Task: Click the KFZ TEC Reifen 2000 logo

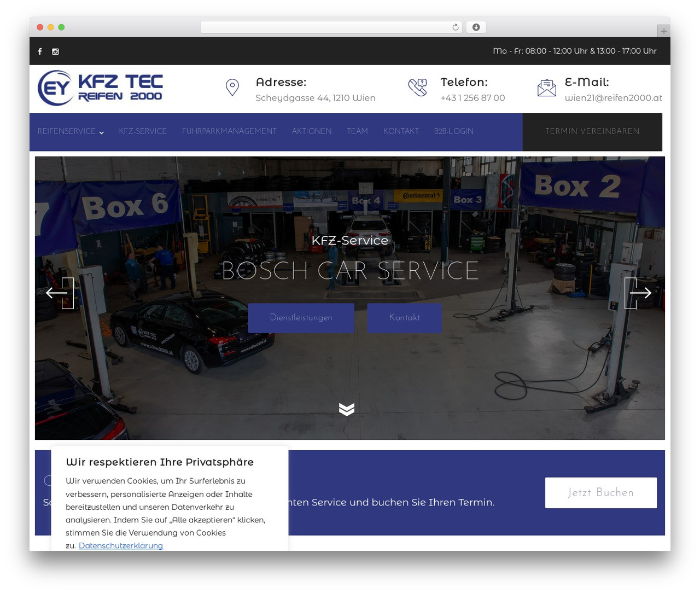Action: (100, 88)
